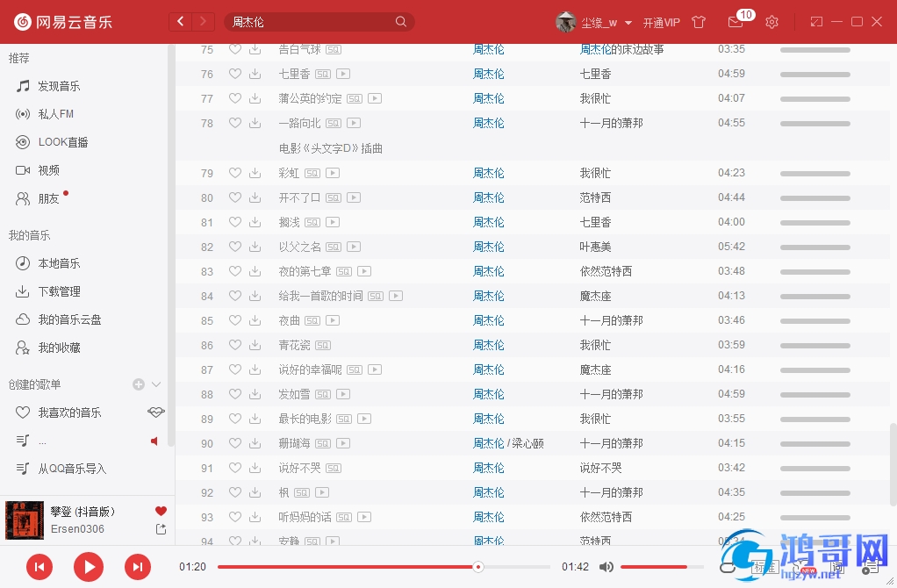897x588 pixels.
Task: Open artist 周杰伦 link in row 80
Action: click(x=489, y=197)
